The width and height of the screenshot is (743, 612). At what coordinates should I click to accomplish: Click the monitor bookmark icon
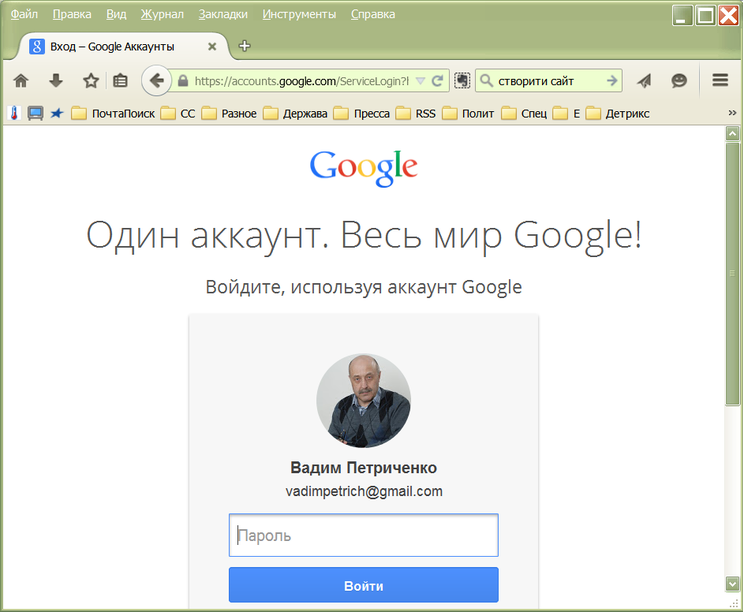point(36,113)
